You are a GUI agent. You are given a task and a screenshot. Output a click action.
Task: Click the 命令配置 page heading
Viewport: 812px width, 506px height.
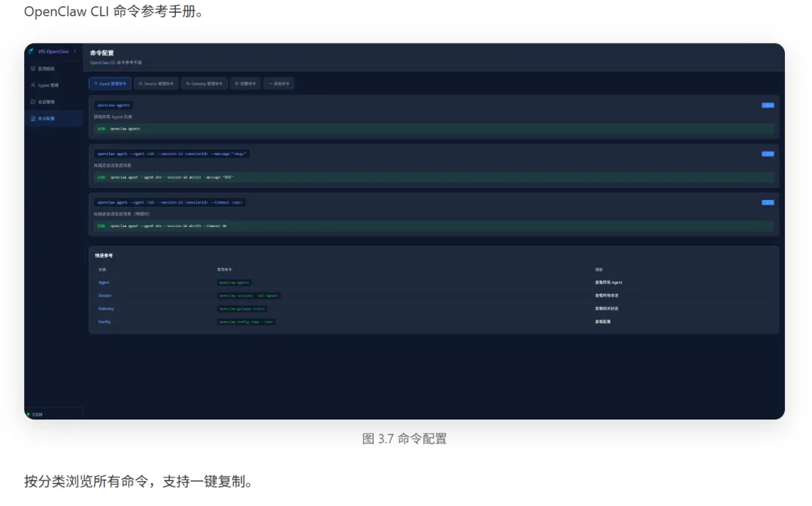(102, 53)
